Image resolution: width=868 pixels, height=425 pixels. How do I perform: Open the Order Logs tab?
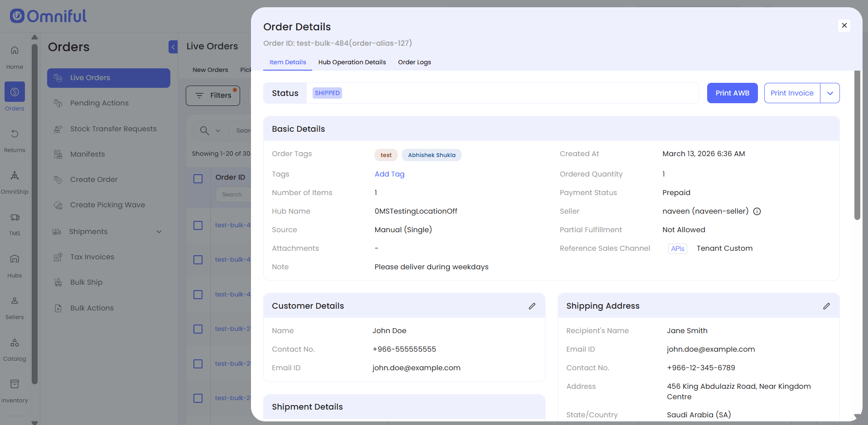click(x=414, y=62)
